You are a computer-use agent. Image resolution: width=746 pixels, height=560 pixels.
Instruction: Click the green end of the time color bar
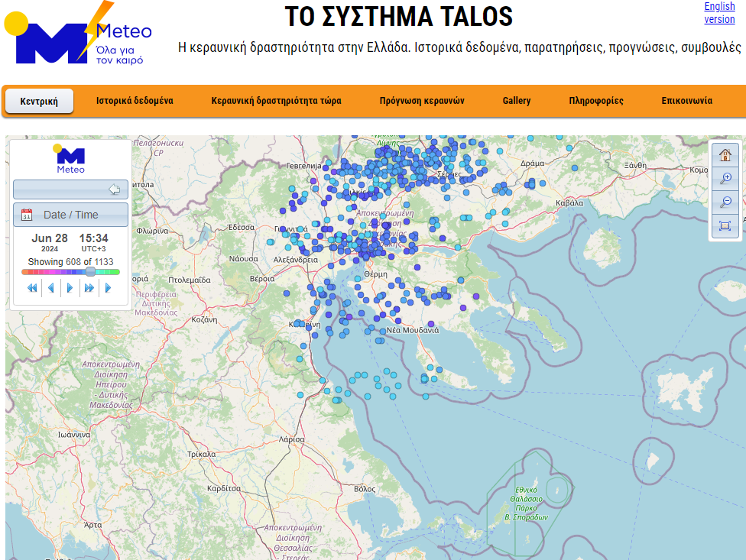pyautogui.click(x=116, y=272)
